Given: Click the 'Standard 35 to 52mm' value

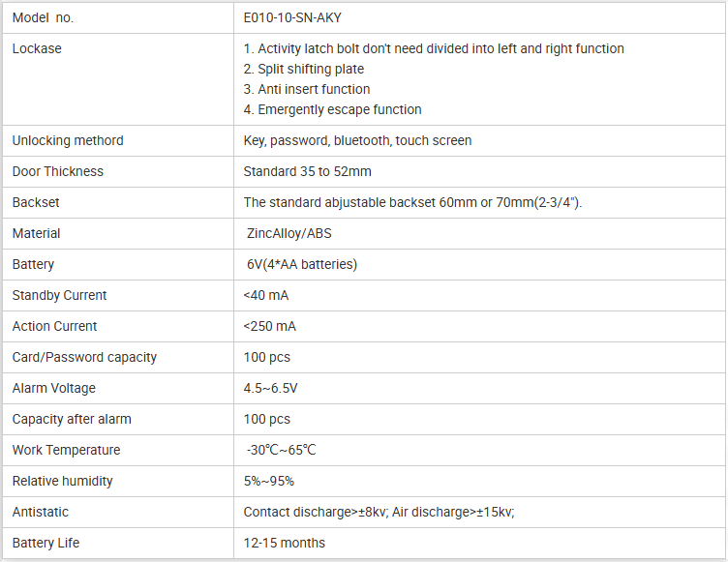Looking at the screenshot, I should (x=307, y=171).
